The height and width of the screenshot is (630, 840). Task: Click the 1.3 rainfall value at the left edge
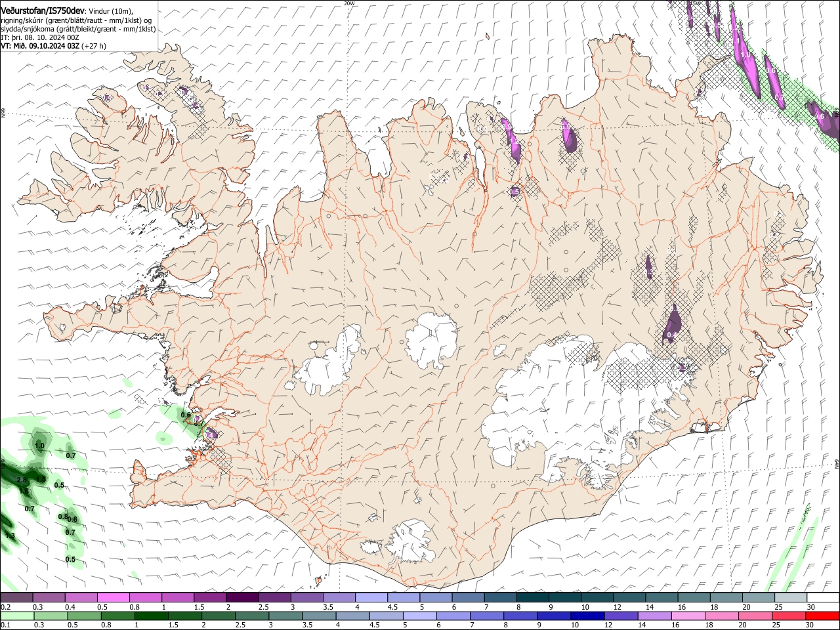[10, 536]
